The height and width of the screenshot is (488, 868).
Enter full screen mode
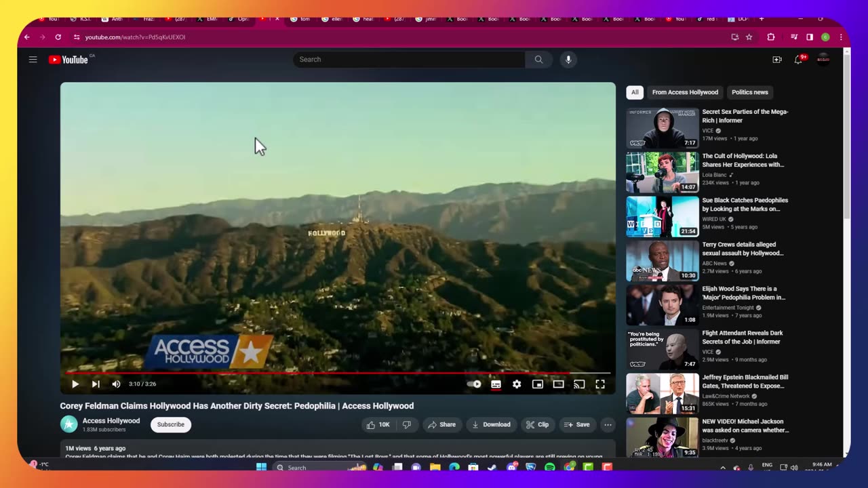pos(600,384)
